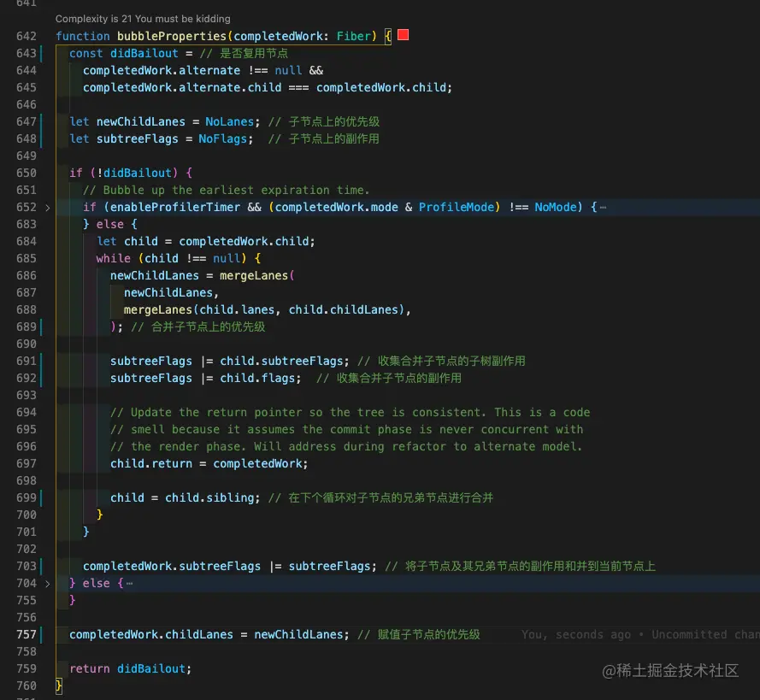Click 'completedWork.childLanes' on line 757
This screenshot has width=760, height=700.
(x=151, y=634)
